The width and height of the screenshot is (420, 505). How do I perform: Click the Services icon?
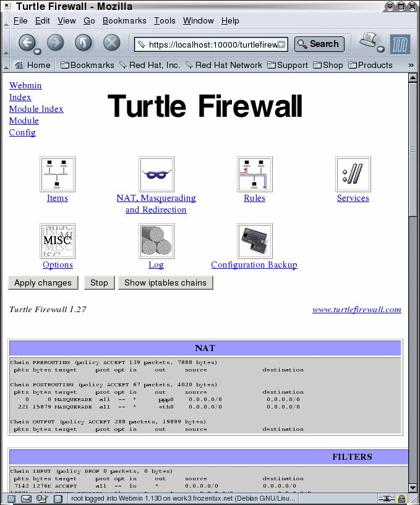(x=353, y=174)
